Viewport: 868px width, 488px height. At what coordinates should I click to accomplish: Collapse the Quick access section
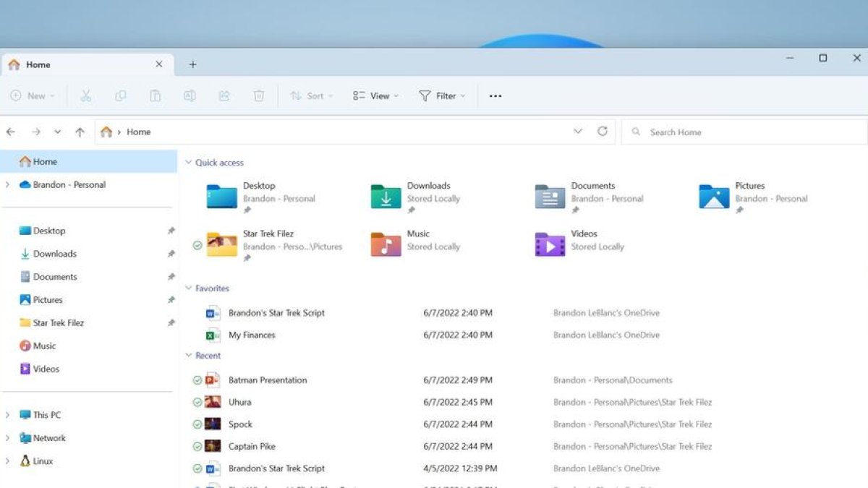click(189, 162)
